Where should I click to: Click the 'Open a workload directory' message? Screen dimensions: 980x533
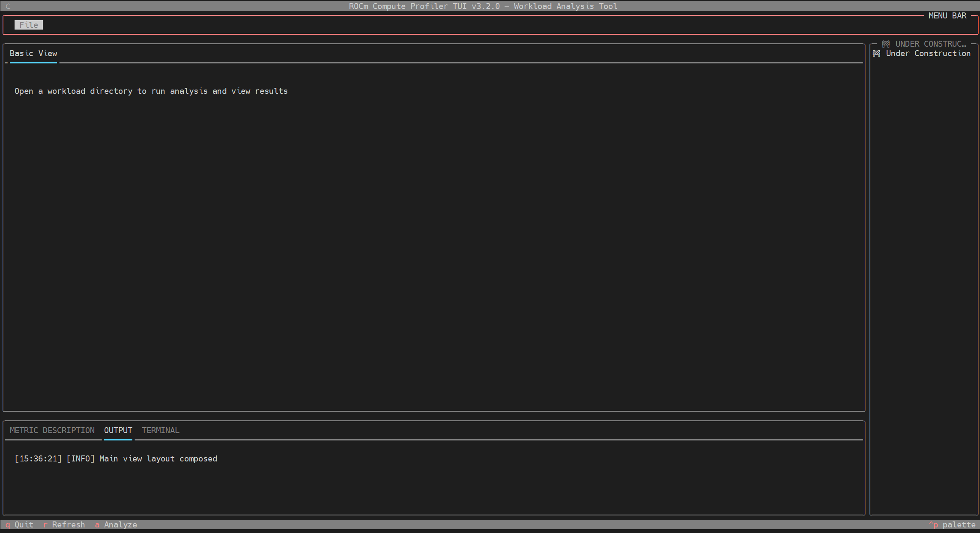pyautogui.click(x=151, y=91)
